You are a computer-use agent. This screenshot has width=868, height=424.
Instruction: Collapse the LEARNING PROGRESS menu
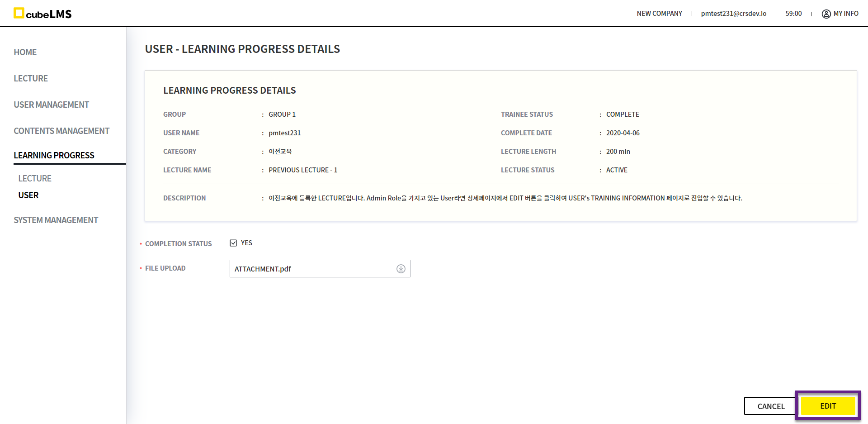54,155
